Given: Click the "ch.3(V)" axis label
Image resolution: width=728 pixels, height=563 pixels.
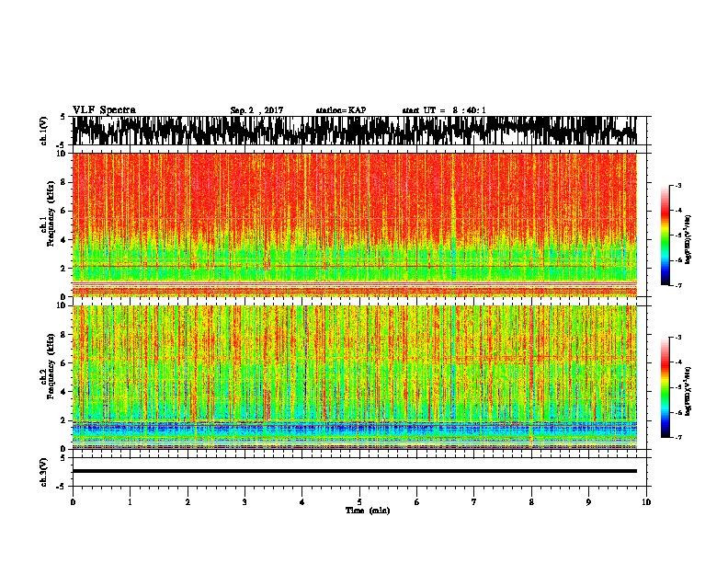Looking at the screenshot, I should tap(43, 473).
